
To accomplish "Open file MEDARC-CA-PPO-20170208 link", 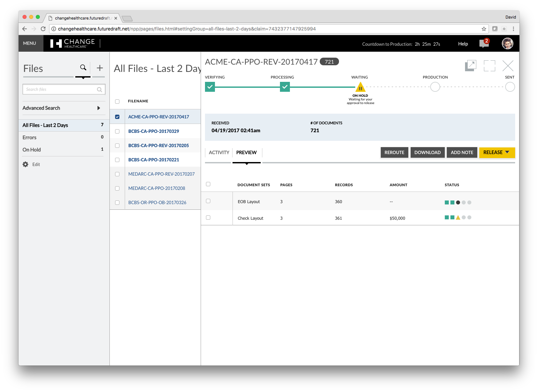I will 157,188.
